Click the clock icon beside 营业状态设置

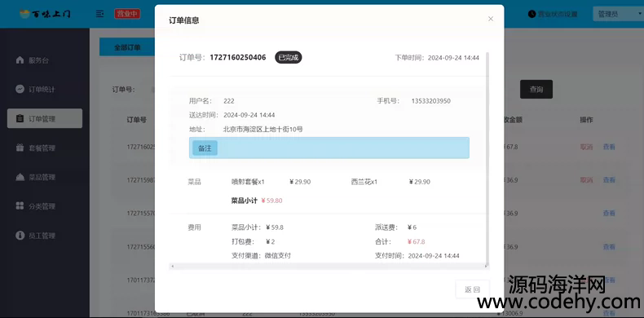(532, 14)
